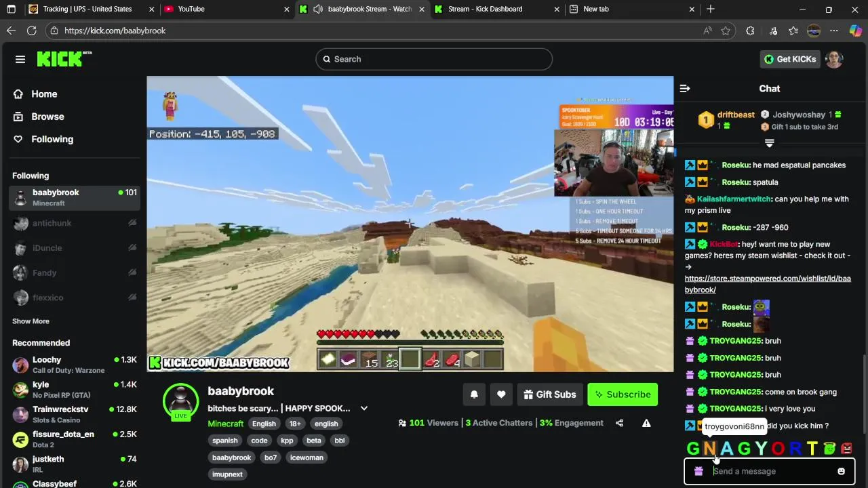Click the KICK logo
Image resolution: width=868 pixels, height=488 pixels.
click(x=64, y=59)
